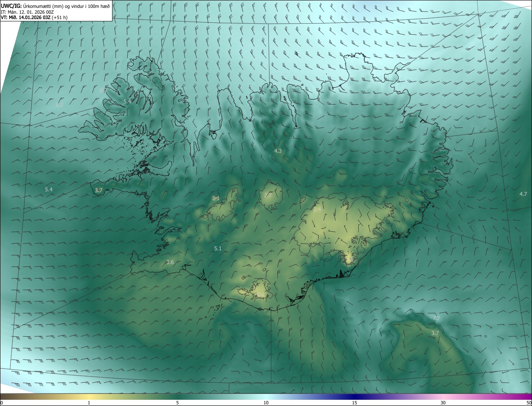Click the 3.6 value in southwest Iceland
The width and height of the screenshot is (532, 406).
tap(170, 262)
